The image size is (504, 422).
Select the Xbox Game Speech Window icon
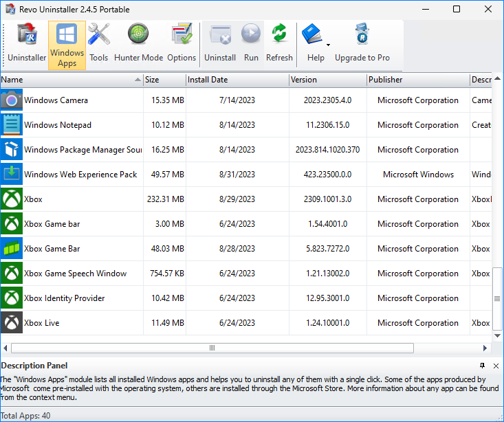[12, 273]
